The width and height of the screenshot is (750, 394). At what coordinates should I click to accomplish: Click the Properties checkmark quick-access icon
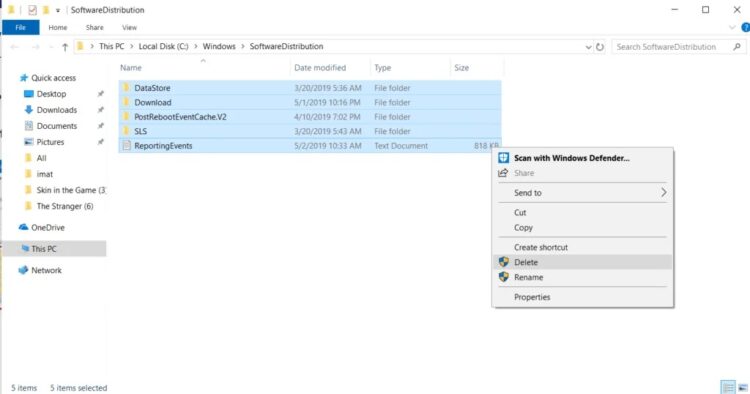32,10
